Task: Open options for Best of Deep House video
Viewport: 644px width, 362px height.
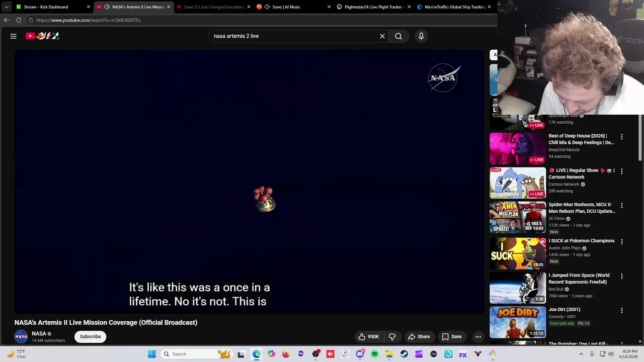Action: [x=622, y=137]
